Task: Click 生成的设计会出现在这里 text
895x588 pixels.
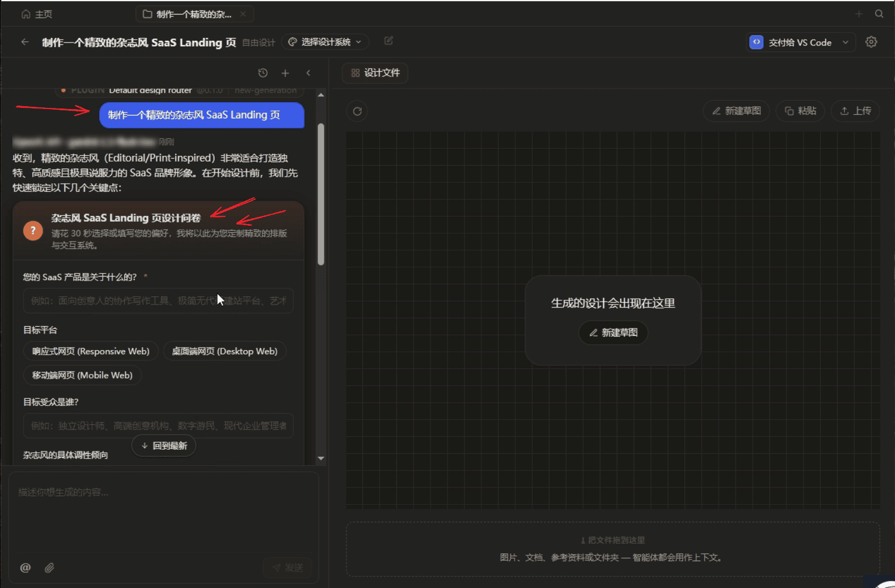Action: pyautogui.click(x=613, y=303)
